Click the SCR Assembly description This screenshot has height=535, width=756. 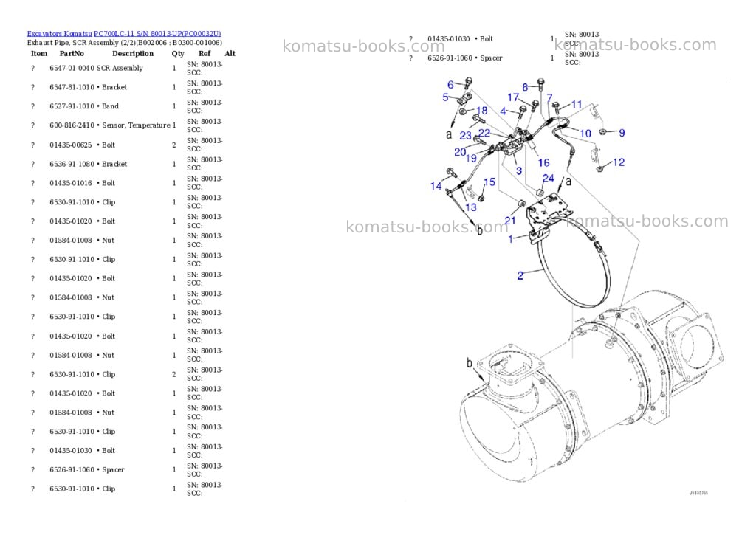(x=120, y=68)
